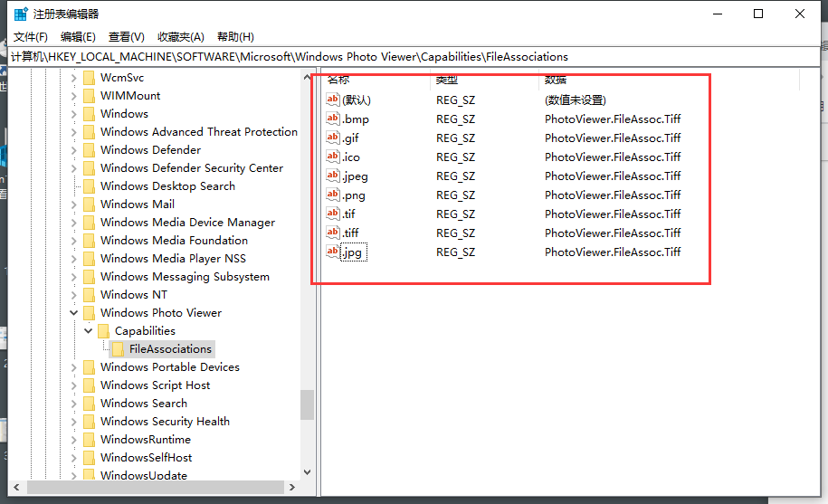
Task: Click the tree scroll down arrow
Action: pyautogui.click(x=308, y=472)
